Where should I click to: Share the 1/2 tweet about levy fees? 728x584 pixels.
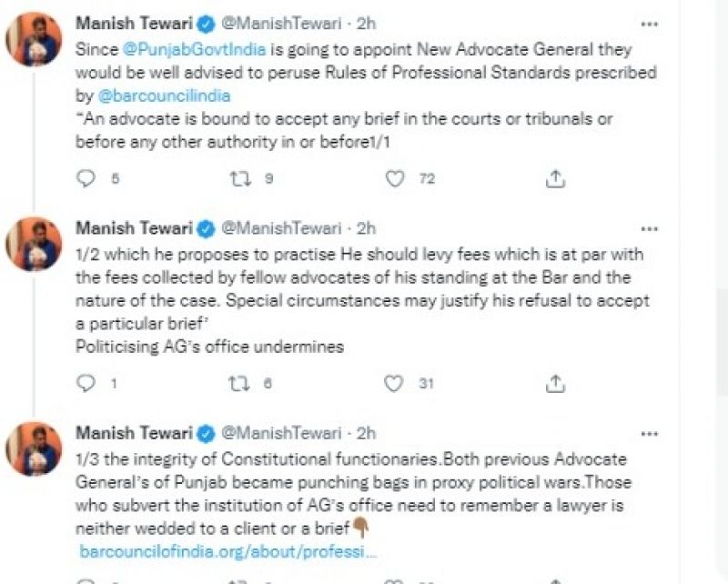555,384
